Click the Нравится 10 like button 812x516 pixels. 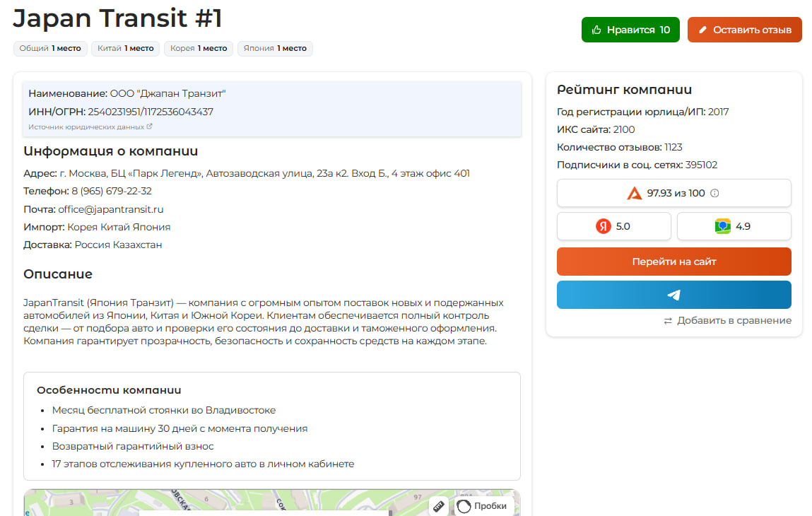[630, 30]
